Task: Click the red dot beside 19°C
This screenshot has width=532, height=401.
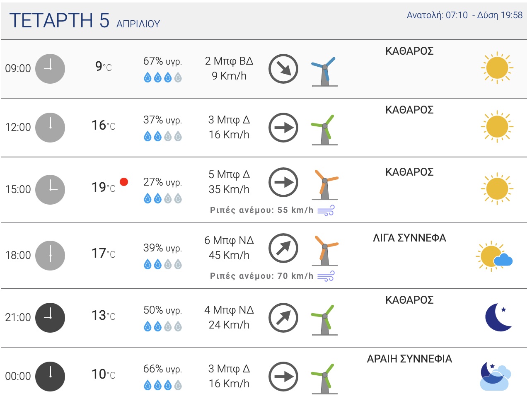Action: tap(124, 182)
